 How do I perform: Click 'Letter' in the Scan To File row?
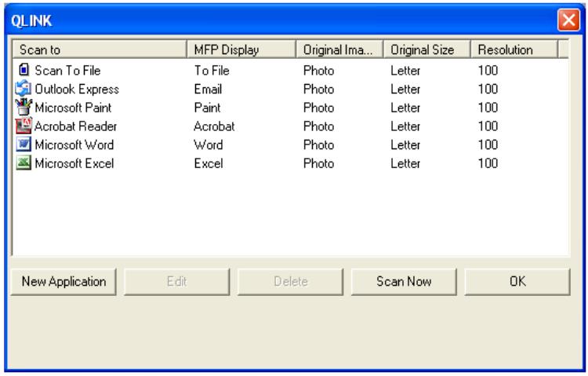pyautogui.click(x=405, y=70)
